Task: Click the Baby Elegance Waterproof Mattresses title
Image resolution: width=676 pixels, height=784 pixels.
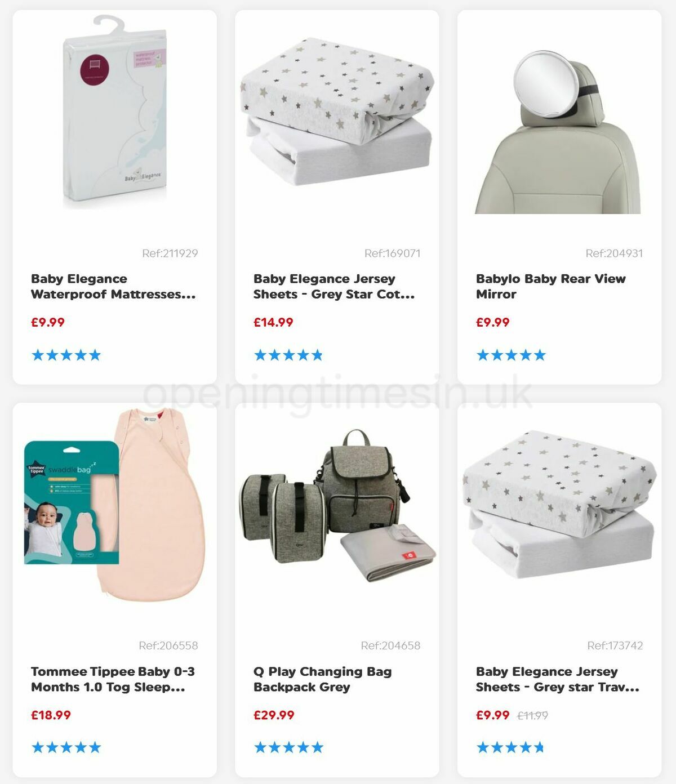Action: coord(113,287)
